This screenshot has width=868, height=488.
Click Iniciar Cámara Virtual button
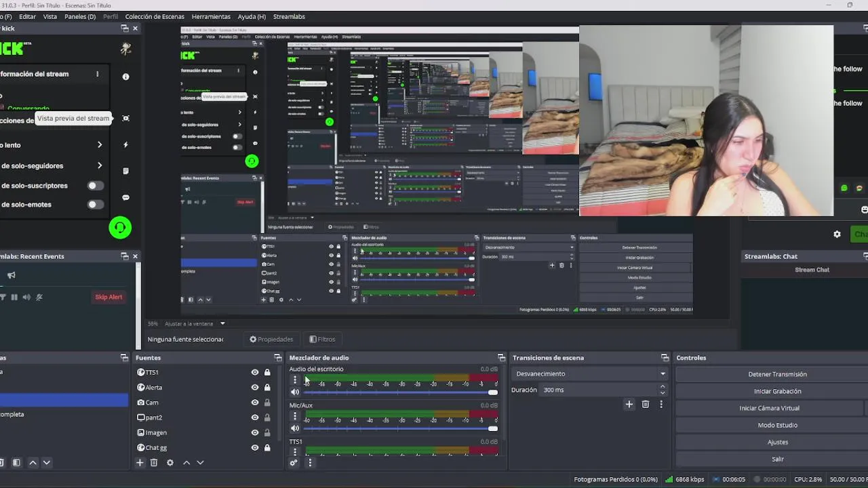769,408
